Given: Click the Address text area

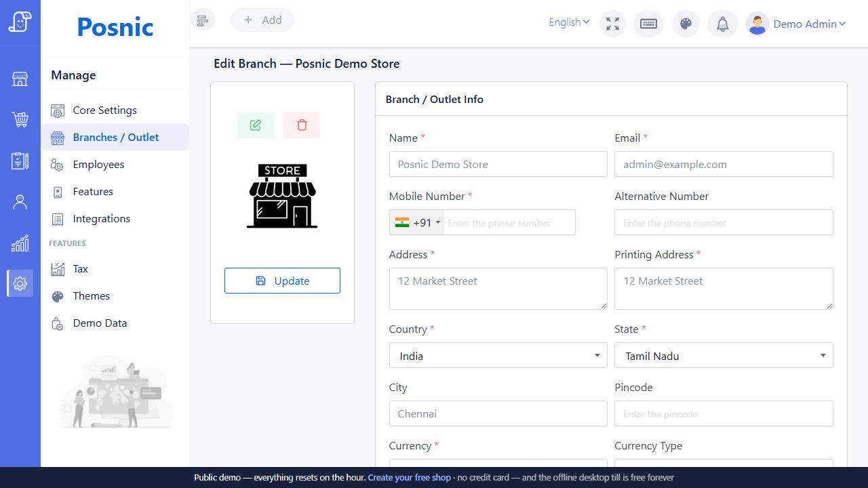Looking at the screenshot, I should (498, 289).
